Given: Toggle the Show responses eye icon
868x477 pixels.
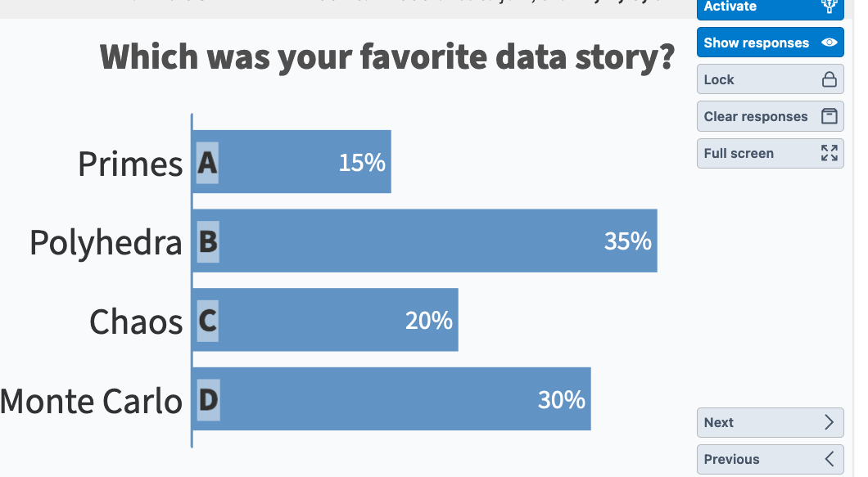Looking at the screenshot, I should 830,43.
